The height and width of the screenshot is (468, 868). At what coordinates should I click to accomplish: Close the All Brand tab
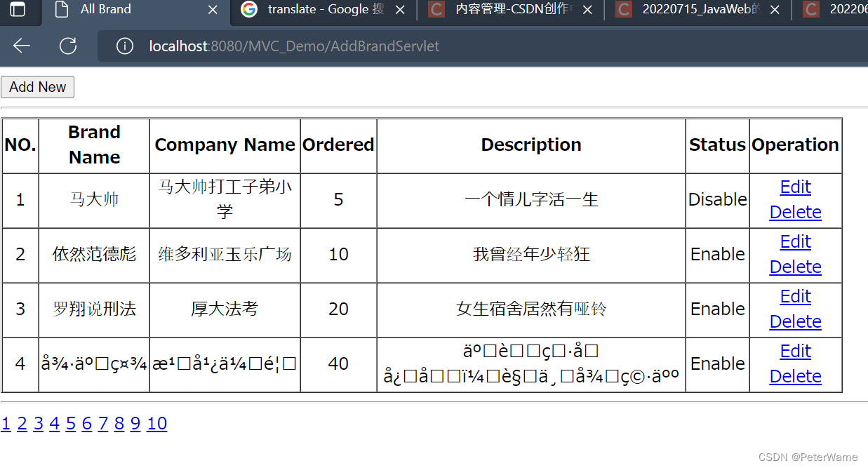click(213, 10)
